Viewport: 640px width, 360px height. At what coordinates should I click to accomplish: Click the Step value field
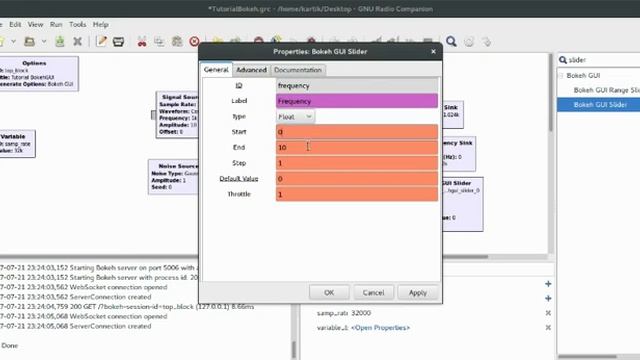tap(357, 163)
